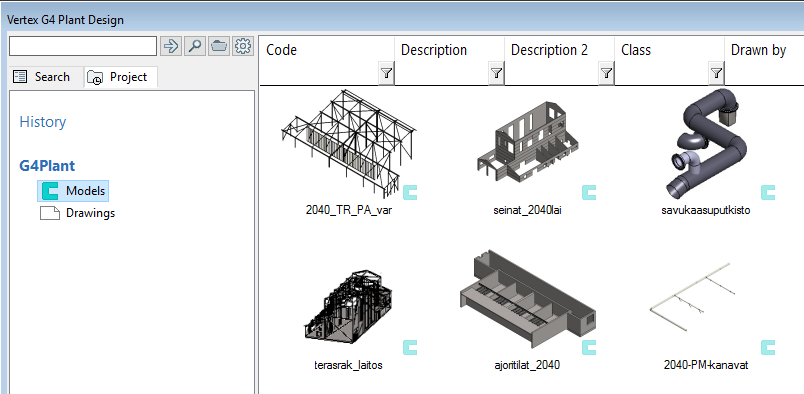Click the model type icon beside 2040_TR_PA_var

click(410, 192)
